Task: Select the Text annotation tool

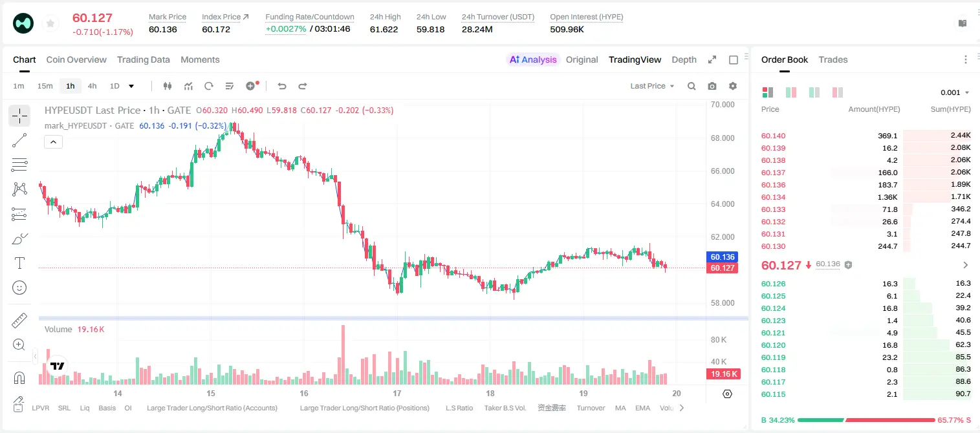Action: pos(19,263)
